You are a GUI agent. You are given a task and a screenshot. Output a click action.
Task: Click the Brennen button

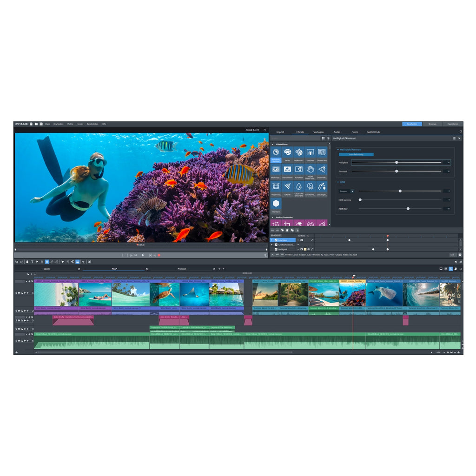click(432, 124)
